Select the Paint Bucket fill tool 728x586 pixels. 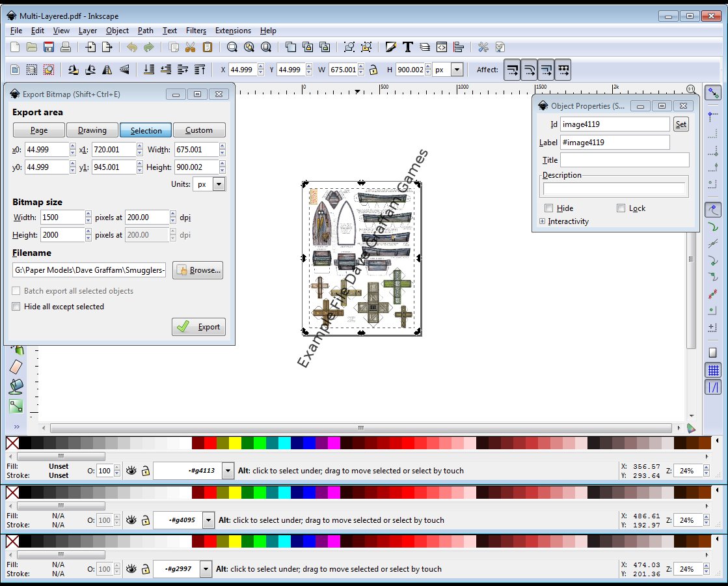pyautogui.click(x=16, y=386)
